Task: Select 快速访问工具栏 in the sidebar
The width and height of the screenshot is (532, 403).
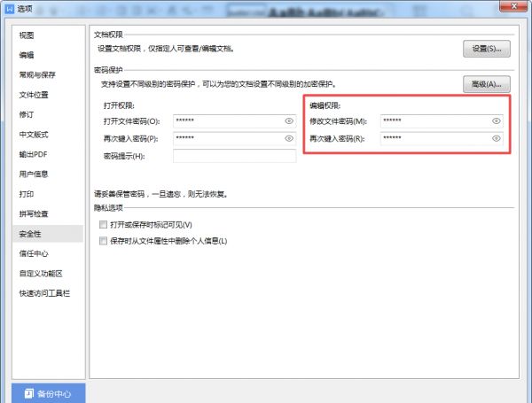Action: click(44, 292)
